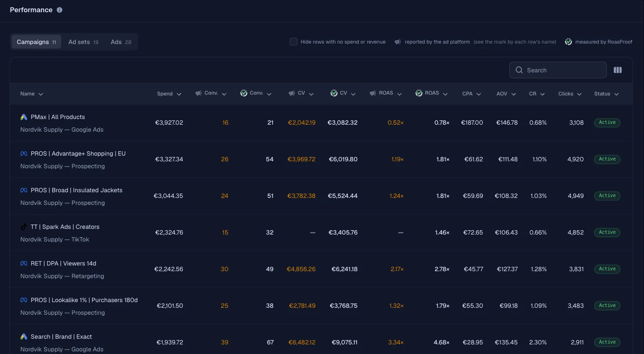Open the Spend column sort dropdown
Viewport: 644px width, 354px height.
179,94
